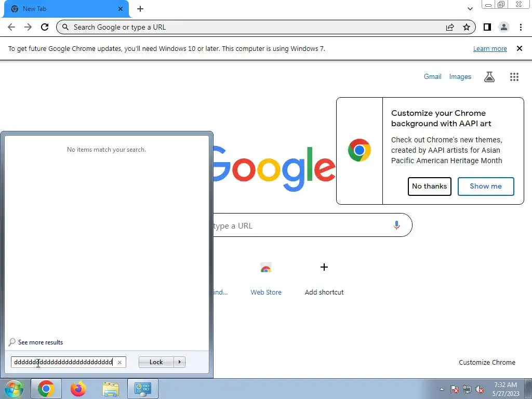The width and height of the screenshot is (532, 399).
Task: Click the No items match your search text
Action: pyautogui.click(x=107, y=150)
